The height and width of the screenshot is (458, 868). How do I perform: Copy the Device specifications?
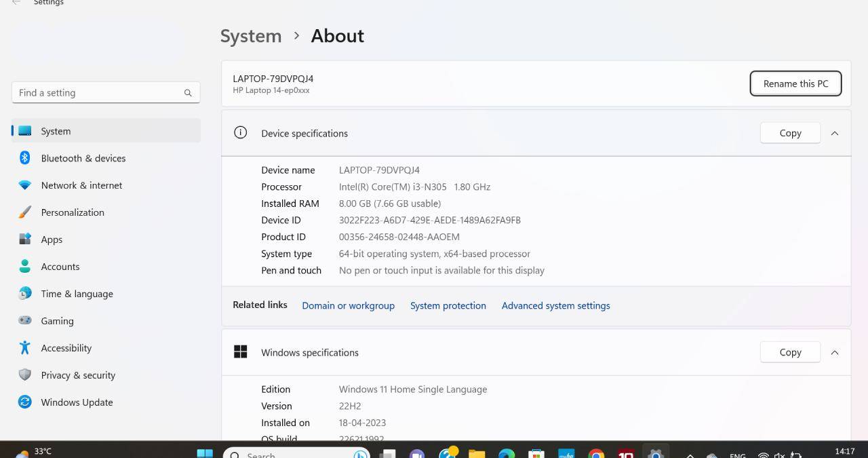tap(790, 134)
